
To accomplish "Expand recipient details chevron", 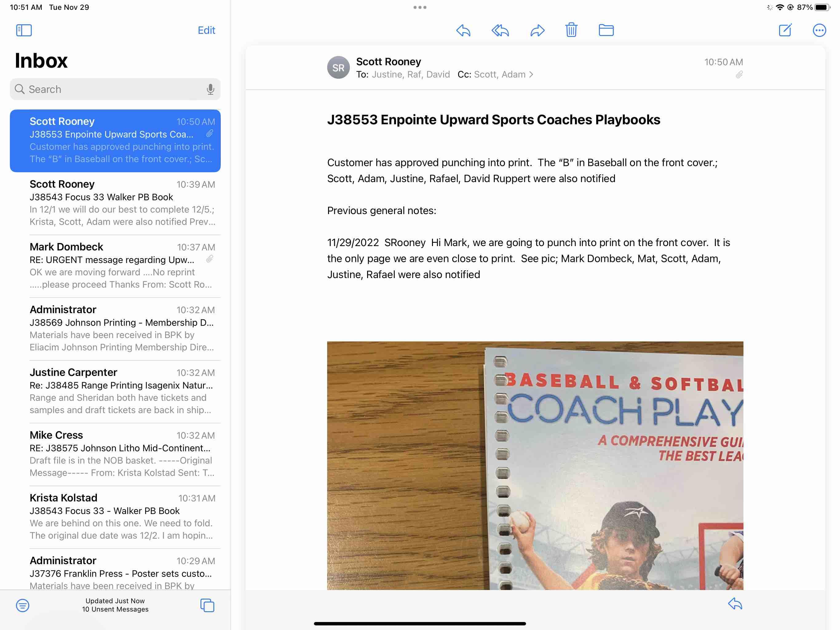I will (531, 74).
